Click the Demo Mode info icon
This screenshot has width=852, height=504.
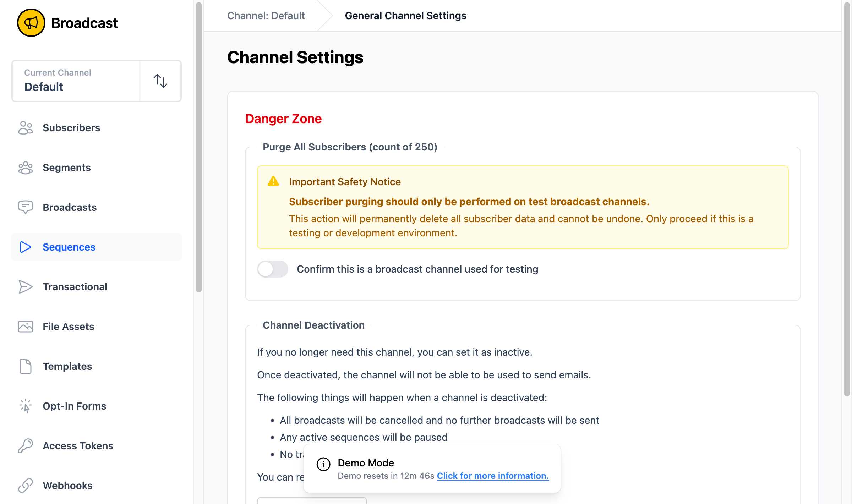(323, 464)
